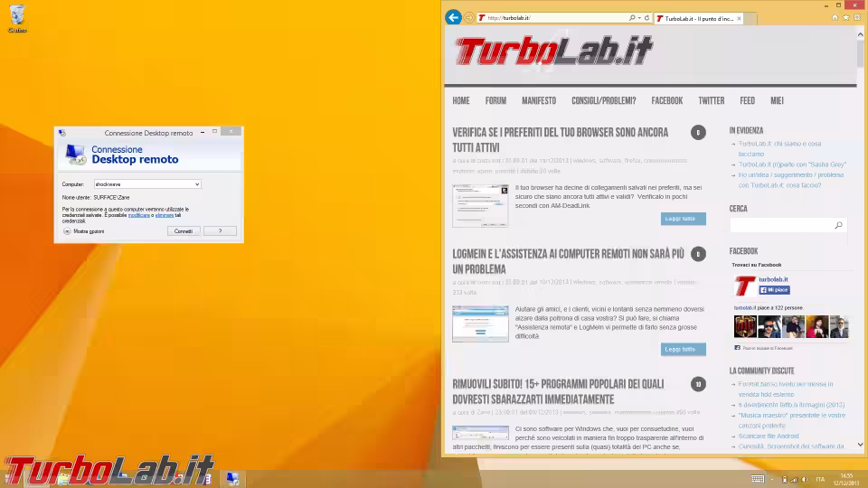Click the refresh icon in address bar

point(646,18)
